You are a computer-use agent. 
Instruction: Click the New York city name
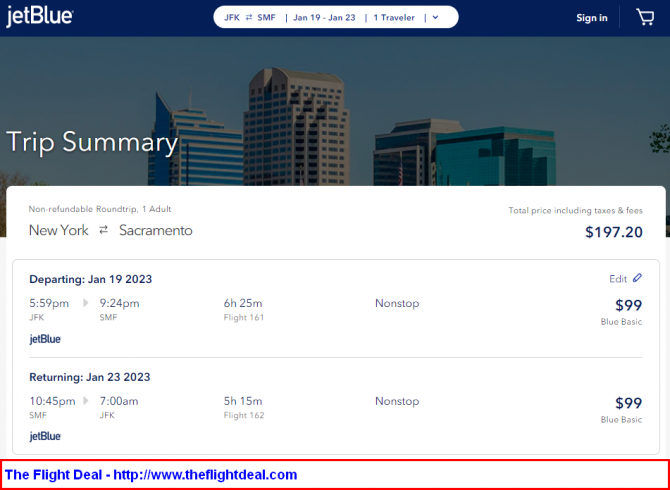(59, 231)
